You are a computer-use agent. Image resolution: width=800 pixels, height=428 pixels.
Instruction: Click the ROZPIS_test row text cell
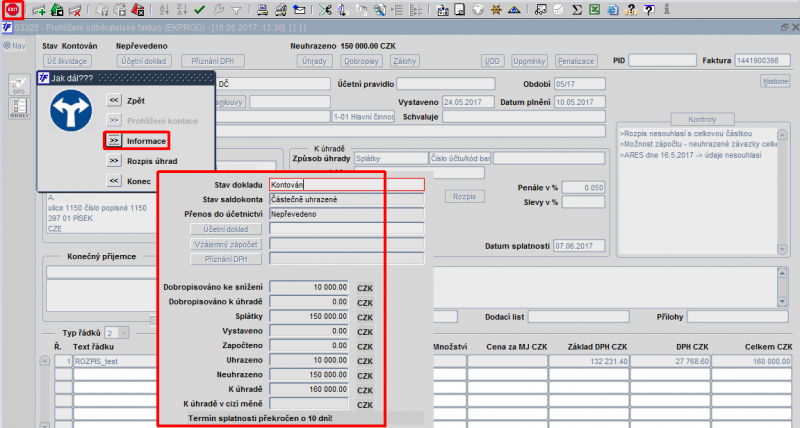point(115,361)
